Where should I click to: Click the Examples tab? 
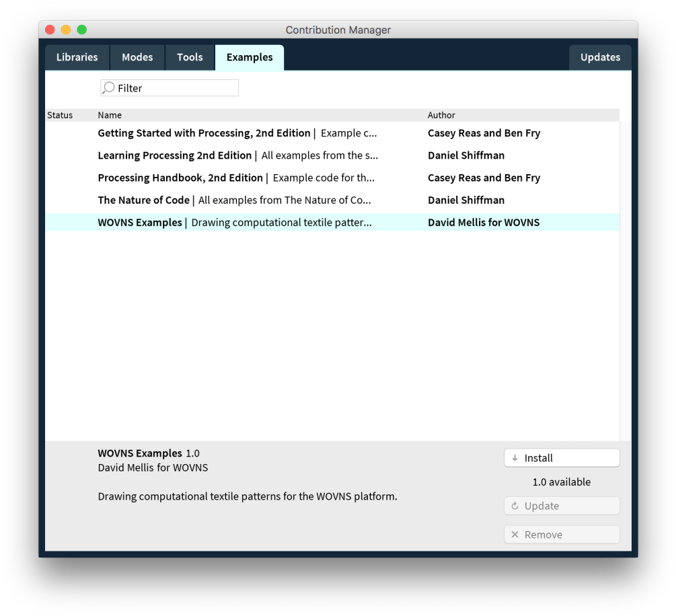point(250,57)
